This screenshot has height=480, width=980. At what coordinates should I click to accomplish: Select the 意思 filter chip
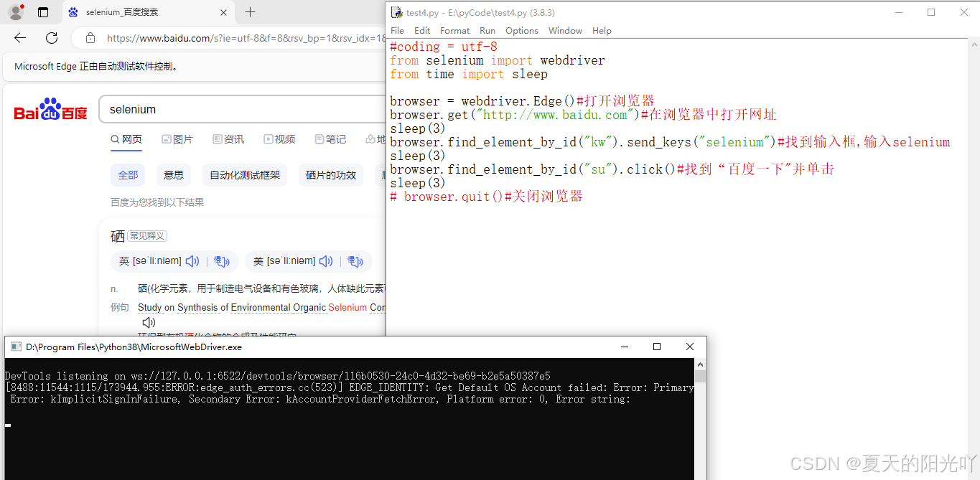(174, 175)
